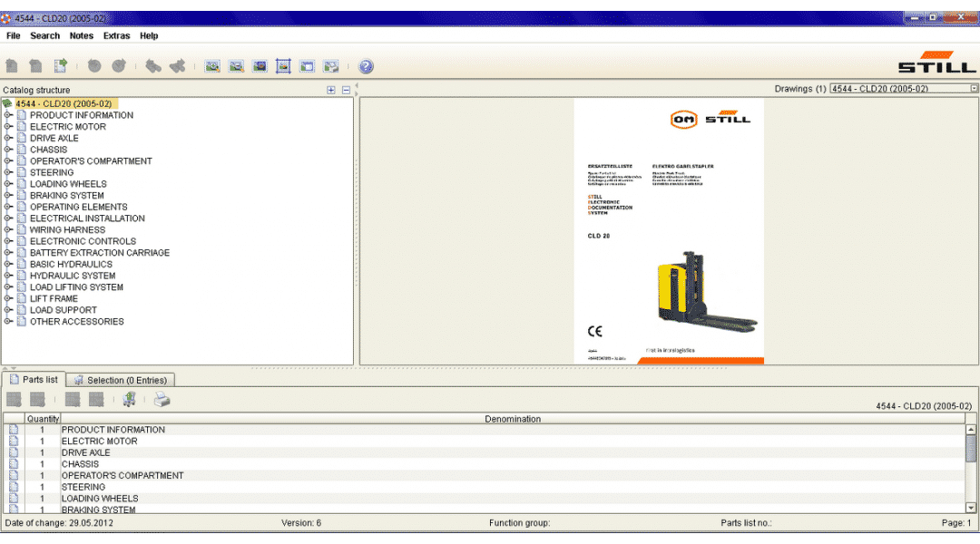Click the circular forward navigation toolbar icon
Screen dimensions: 980x544
pos(119,65)
